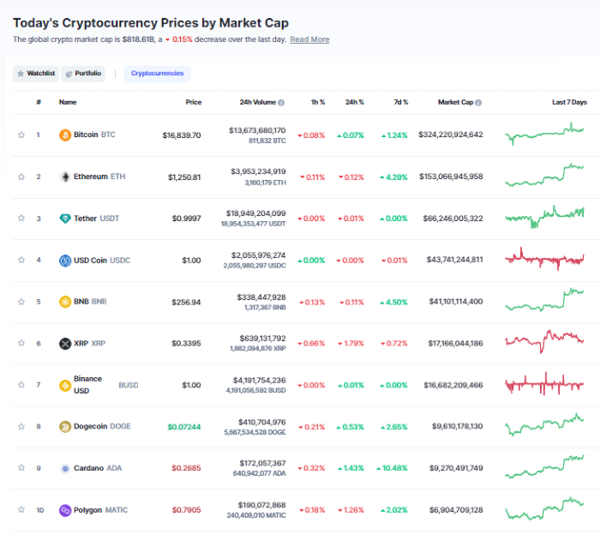Click the info icon beside Market Cap
Viewport: 600px width, 534px height.
pos(478,103)
